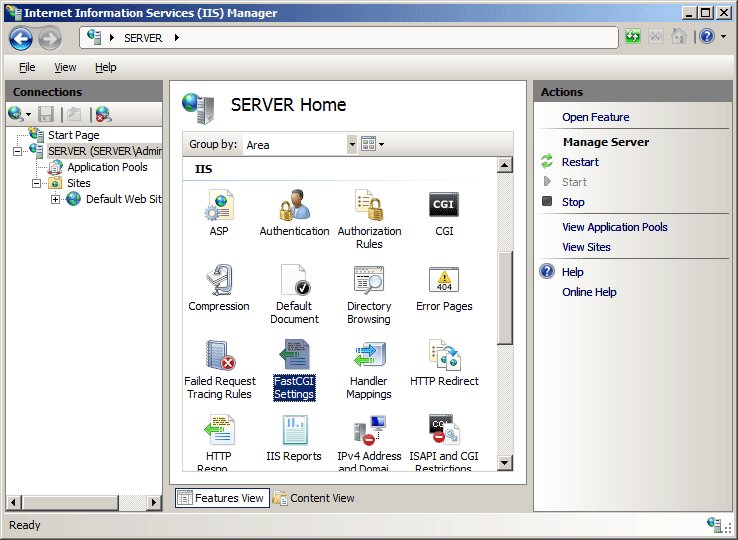Open the File menu
738x540 pixels.
tap(27, 67)
